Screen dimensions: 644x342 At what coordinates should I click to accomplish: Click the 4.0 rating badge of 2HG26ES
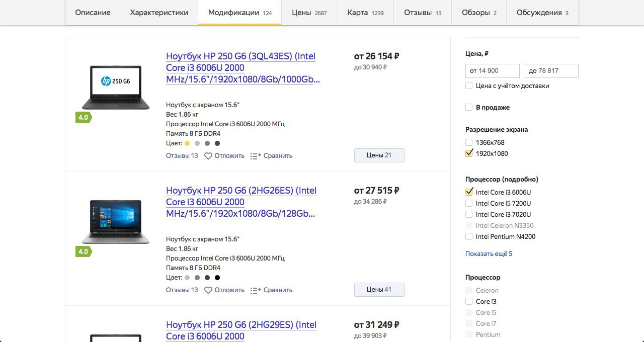84,251
